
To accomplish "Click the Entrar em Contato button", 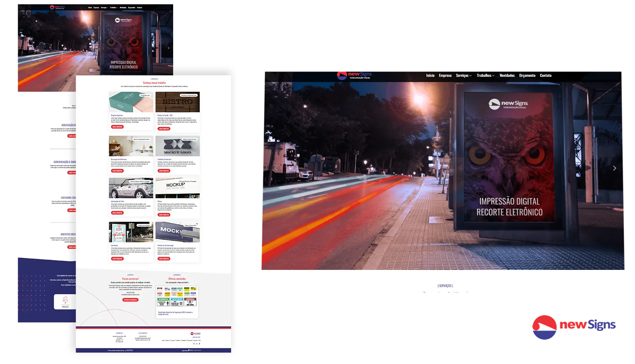I will click(130, 300).
